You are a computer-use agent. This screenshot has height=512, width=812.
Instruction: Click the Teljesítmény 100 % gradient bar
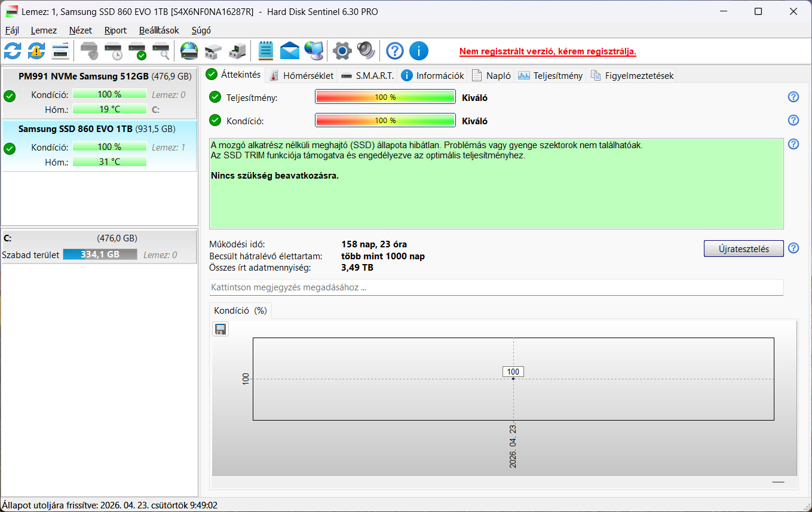click(385, 97)
